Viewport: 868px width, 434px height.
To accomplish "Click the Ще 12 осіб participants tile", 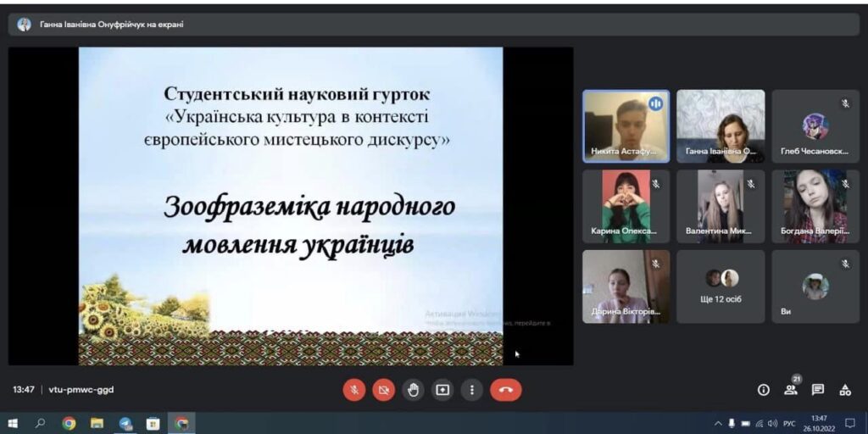I will (x=721, y=286).
